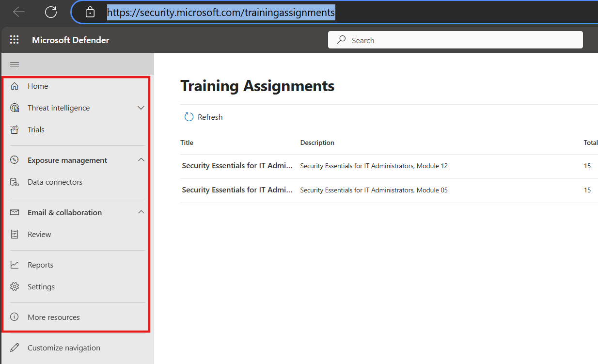Collapse navigation with the hamburger icon

tap(15, 64)
